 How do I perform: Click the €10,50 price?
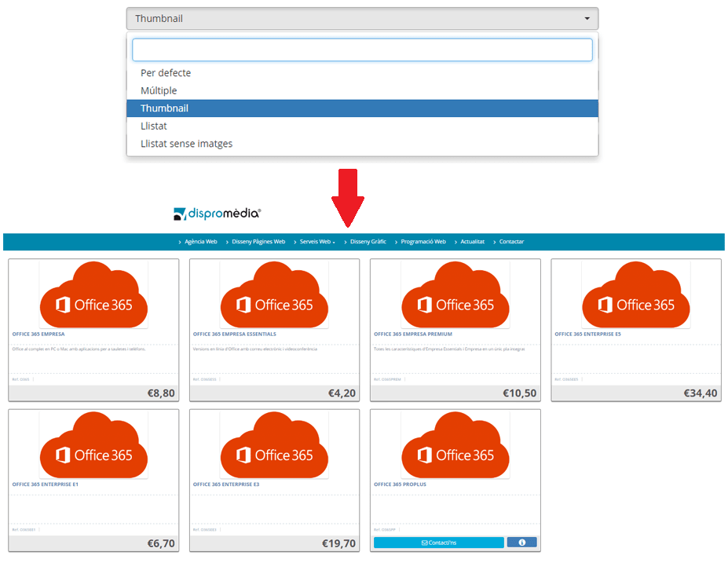pyautogui.click(x=520, y=393)
